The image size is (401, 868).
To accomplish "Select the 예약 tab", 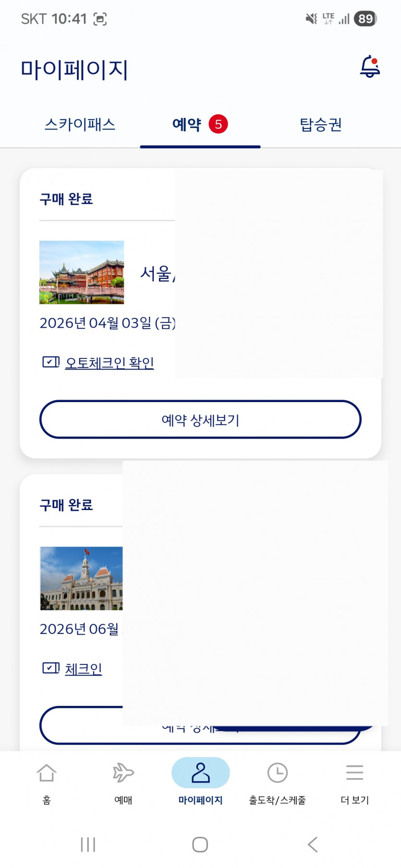I will pos(187,125).
